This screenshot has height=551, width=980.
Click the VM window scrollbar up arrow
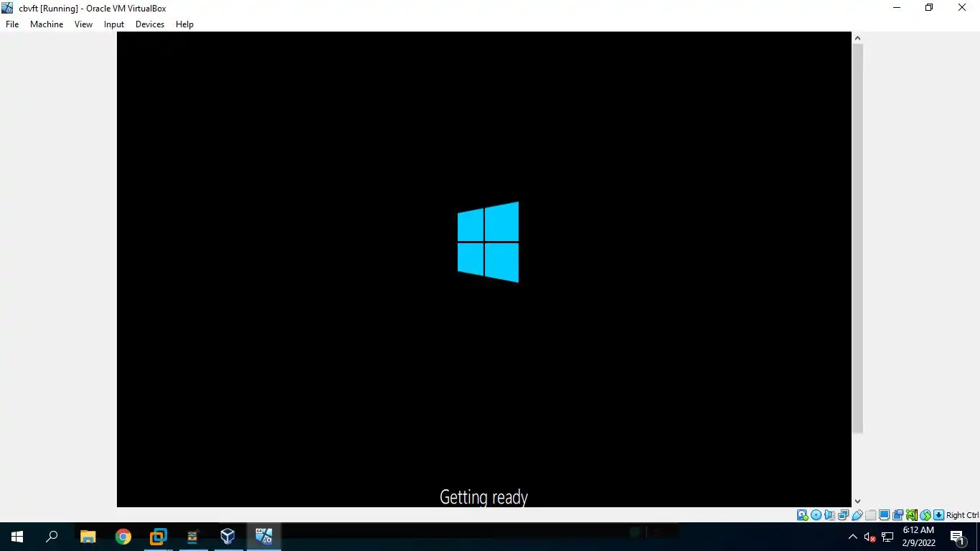(857, 37)
